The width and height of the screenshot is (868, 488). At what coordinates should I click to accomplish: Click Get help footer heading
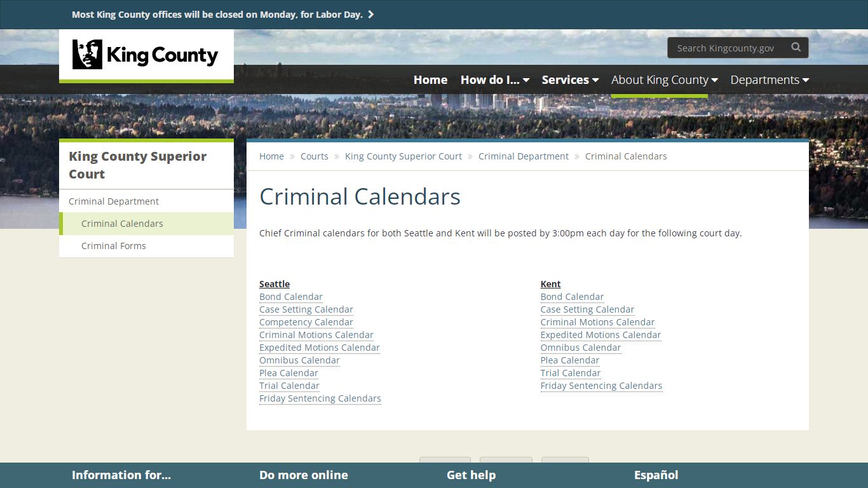point(471,475)
